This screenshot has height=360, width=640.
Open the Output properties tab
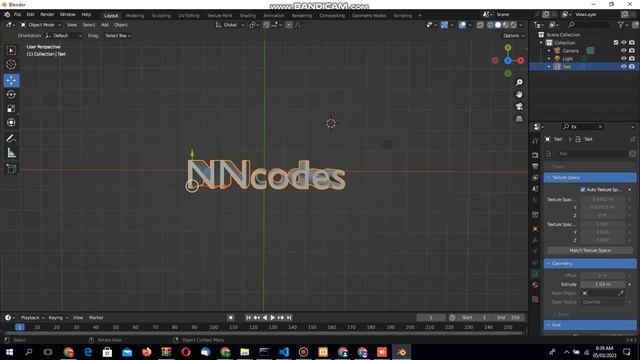(535, 166)
